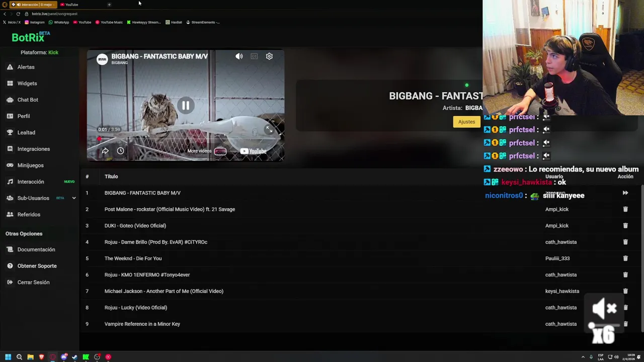Click the share arrow on the video
The width and height of the screenshot is (644, 362).
tap(105, 151)
